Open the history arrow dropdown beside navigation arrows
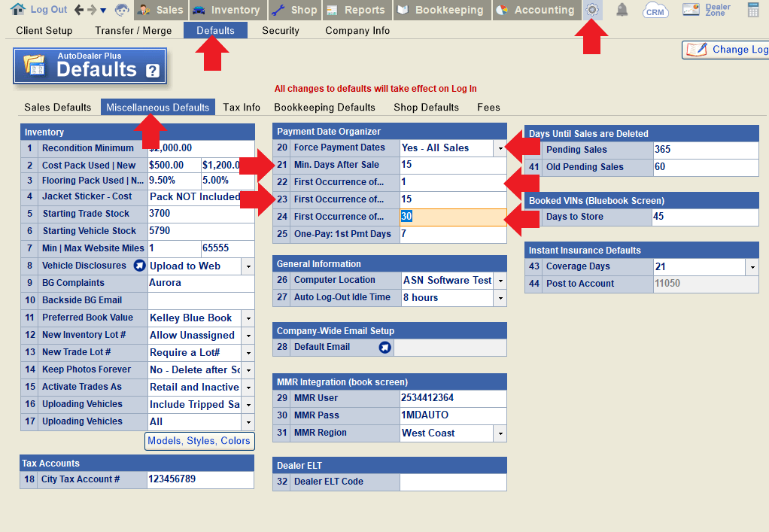769x532 pixels. (103, 10)
